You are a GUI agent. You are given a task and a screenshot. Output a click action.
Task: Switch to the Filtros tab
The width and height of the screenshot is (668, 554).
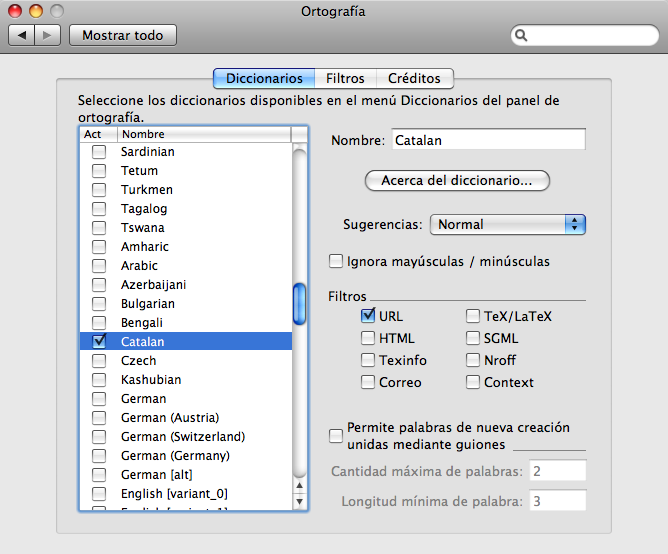[345, 78]
